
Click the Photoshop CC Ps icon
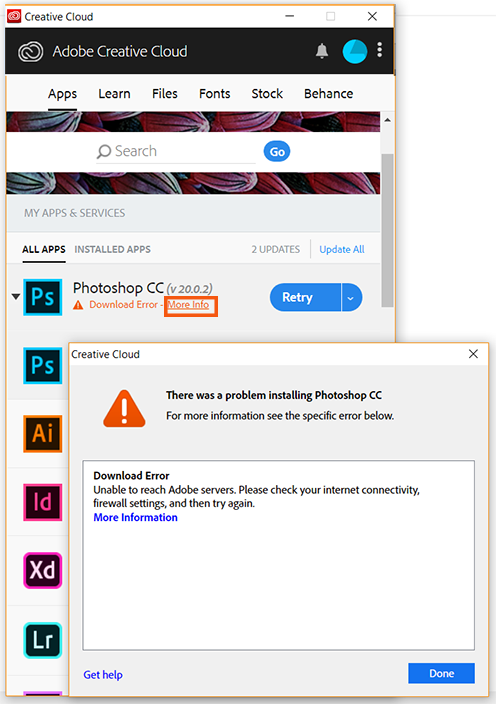click(x=43, y=297)
